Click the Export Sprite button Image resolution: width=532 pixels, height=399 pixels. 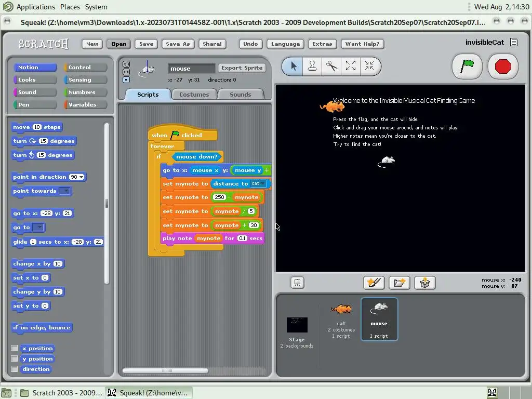point(242,68)
